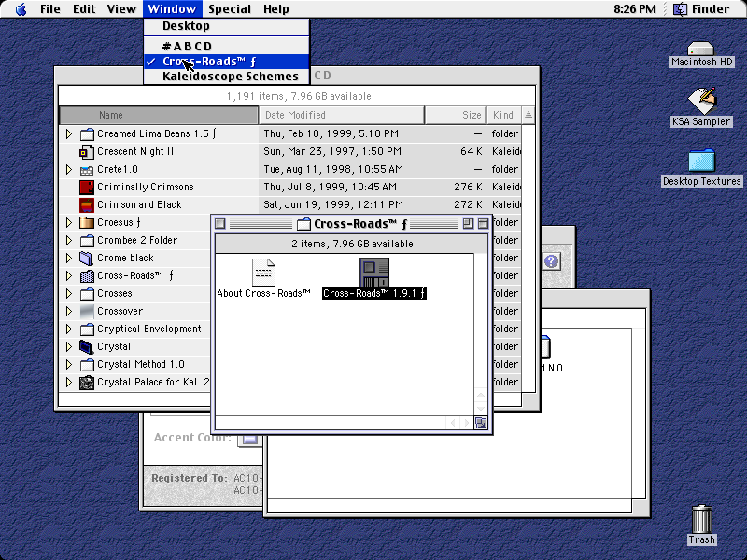Select the KSA Sampler desktop icon
Viewport: 747px width, 560px height.
coord(701,100)
